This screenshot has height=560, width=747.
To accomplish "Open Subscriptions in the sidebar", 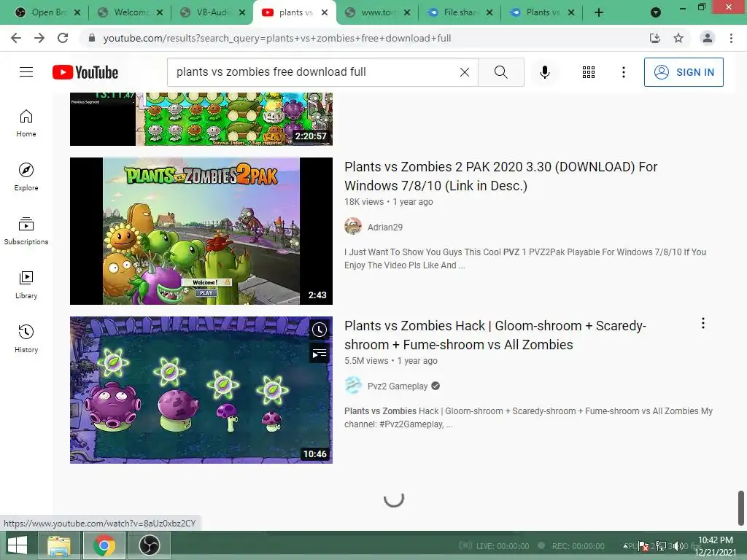I will [26, 231].
